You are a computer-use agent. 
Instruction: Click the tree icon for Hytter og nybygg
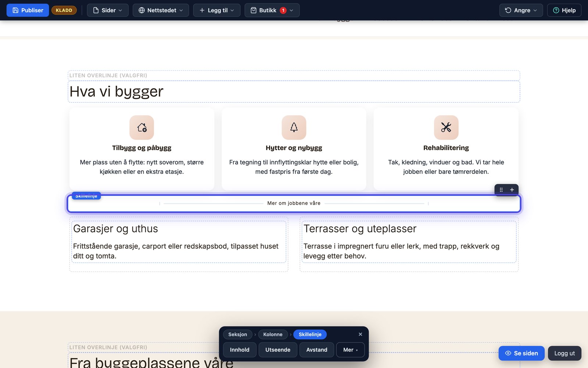[x=294, y=128]
